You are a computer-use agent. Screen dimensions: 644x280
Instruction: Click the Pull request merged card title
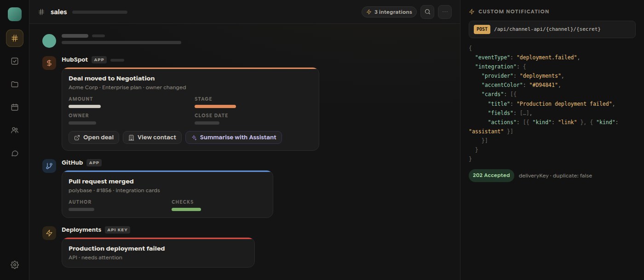(x=101, y=182)
